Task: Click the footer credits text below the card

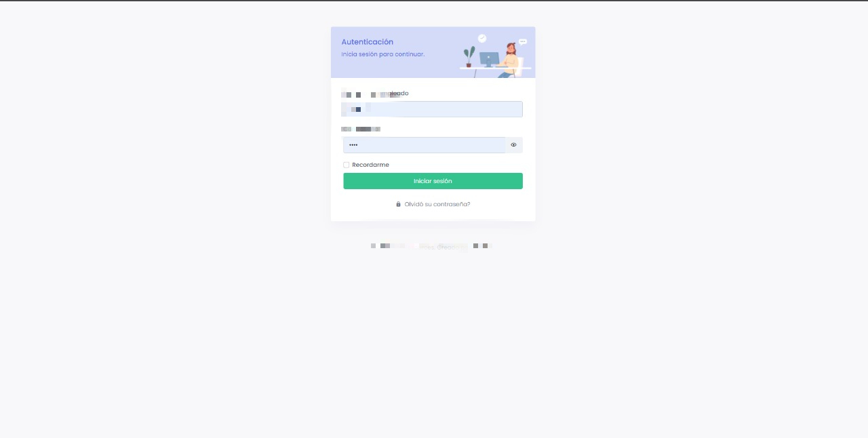Action: (431, 246)
